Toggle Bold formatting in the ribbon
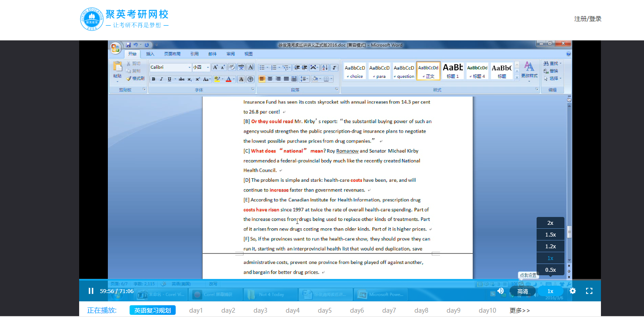Viewport: 644px width, 317px height. (153, 79)
